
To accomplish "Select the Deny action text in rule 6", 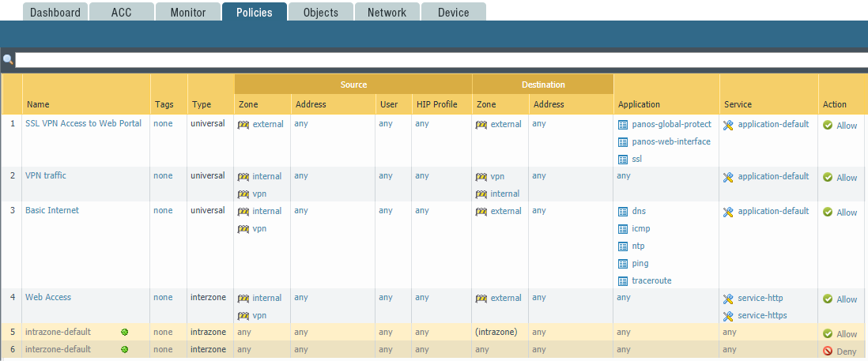I will tap(847, 351).
